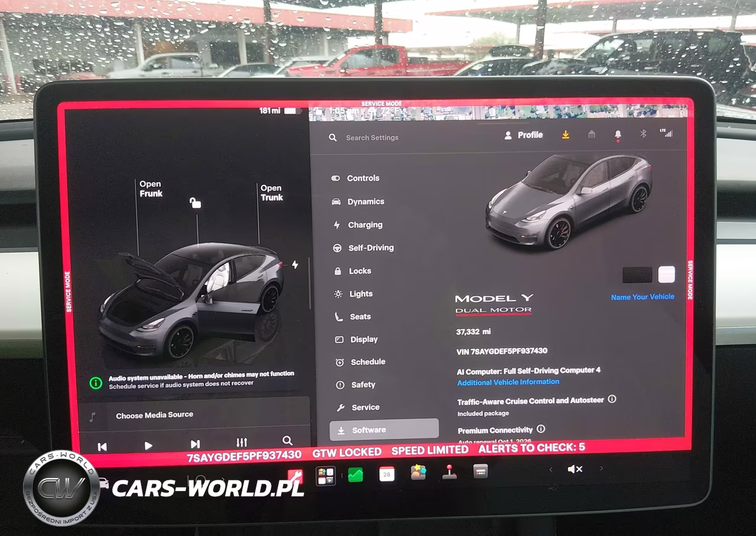Click the Name Your Vehicle link
756x536 pixels.
[643, 297]
